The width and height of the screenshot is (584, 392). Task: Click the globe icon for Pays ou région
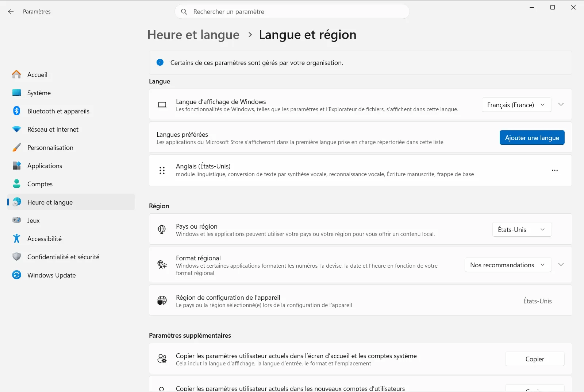(162, 229)
